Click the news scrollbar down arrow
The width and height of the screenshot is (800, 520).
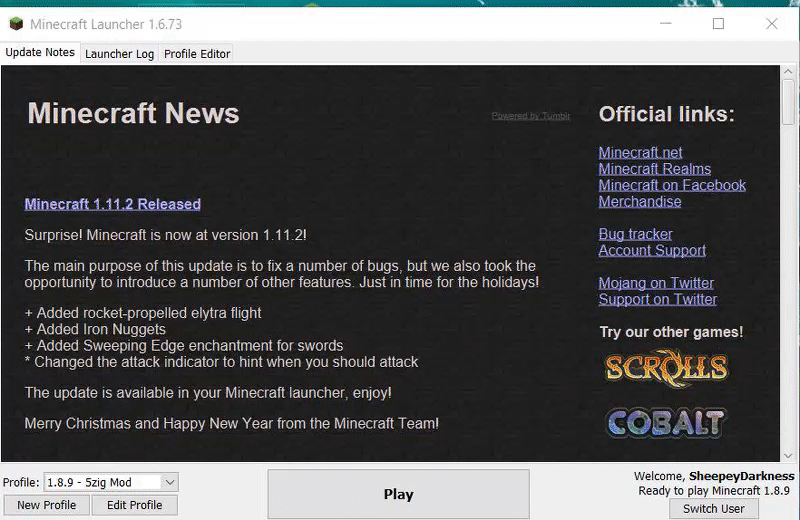789,455
